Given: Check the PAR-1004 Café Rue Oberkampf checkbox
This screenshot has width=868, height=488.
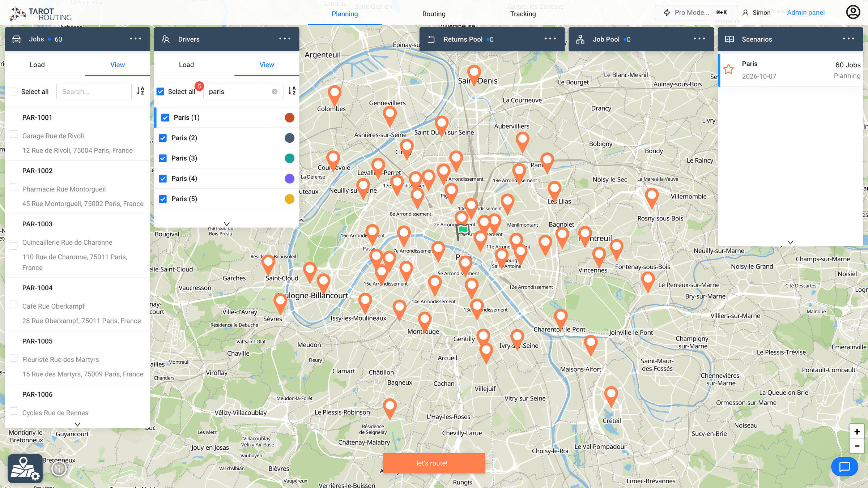Looking at the screenshot, I should click(14, 305).
